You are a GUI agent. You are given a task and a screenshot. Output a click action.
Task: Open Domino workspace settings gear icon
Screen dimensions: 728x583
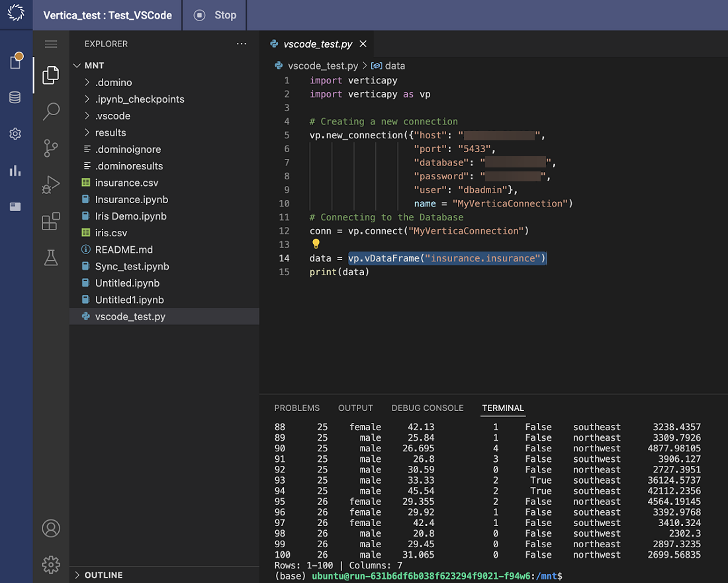tap(15, 134)
